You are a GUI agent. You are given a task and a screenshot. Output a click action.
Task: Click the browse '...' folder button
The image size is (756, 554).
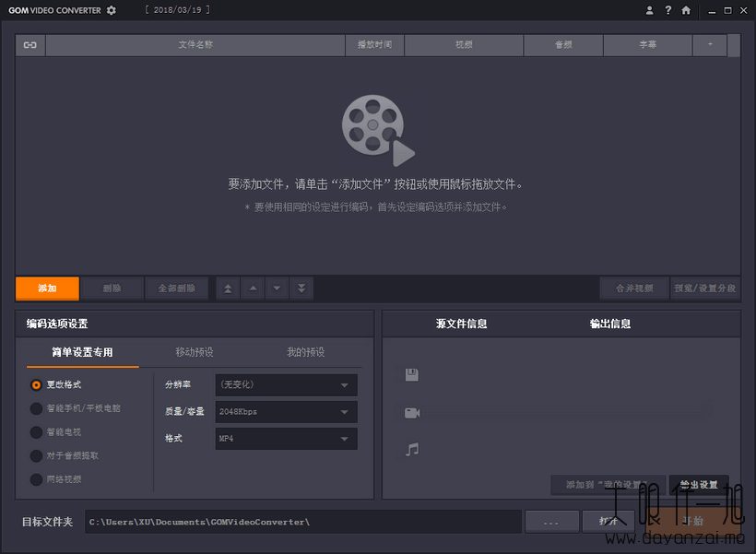pos(551,522)
